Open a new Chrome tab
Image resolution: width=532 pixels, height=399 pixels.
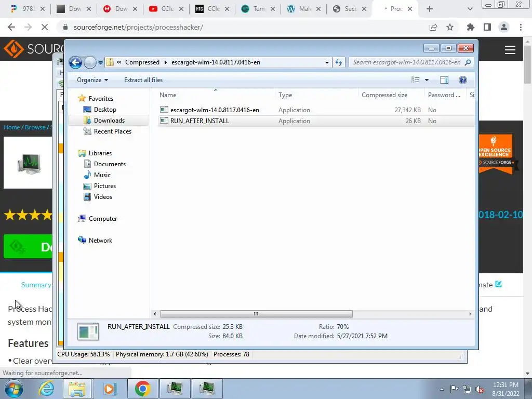pyautogui.click(x=430, y=9)
